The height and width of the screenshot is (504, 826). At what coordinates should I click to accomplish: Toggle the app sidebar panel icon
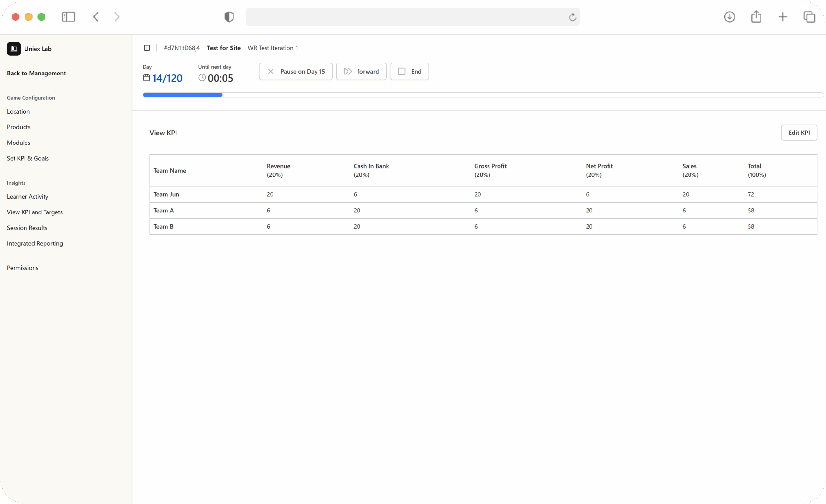(147, 48)
